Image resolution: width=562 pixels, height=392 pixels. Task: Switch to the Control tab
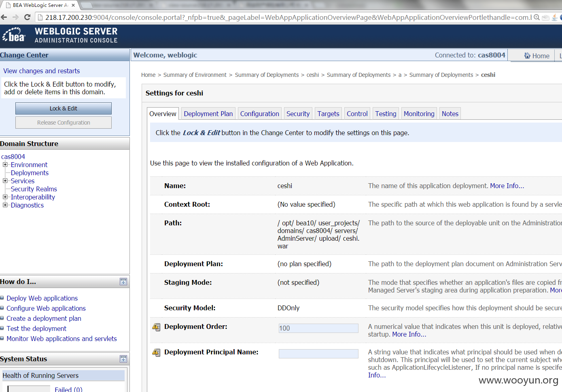357,114
